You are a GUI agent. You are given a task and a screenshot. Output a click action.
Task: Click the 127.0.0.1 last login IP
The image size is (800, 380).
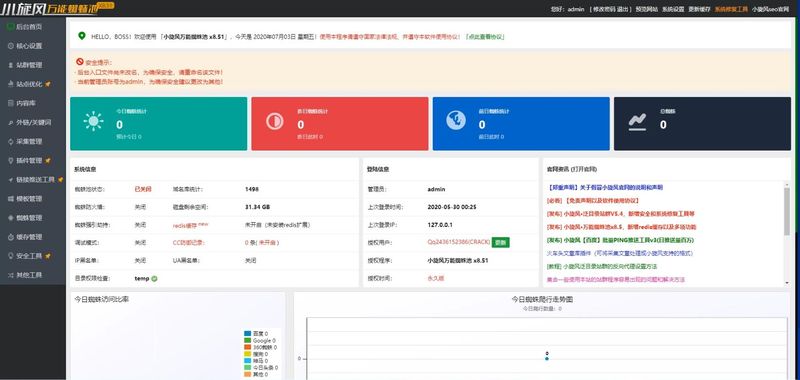point(440,225)
